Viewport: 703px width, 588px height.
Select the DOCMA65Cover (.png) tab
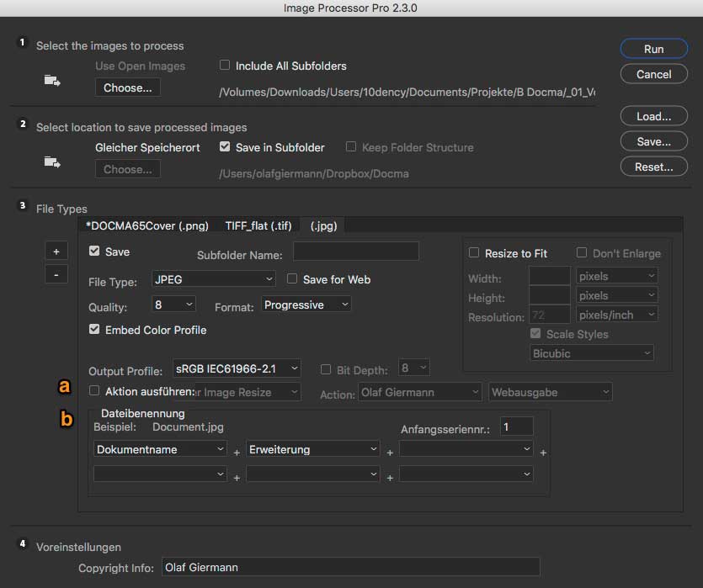tap(147, 225)
